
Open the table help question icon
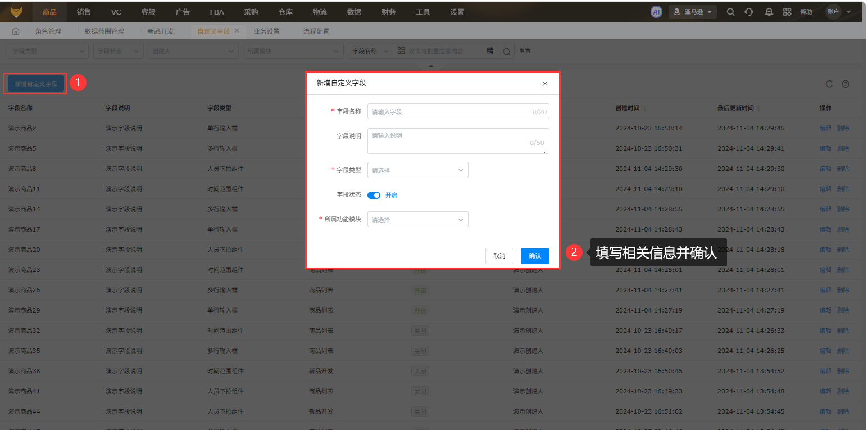[845, 84]
